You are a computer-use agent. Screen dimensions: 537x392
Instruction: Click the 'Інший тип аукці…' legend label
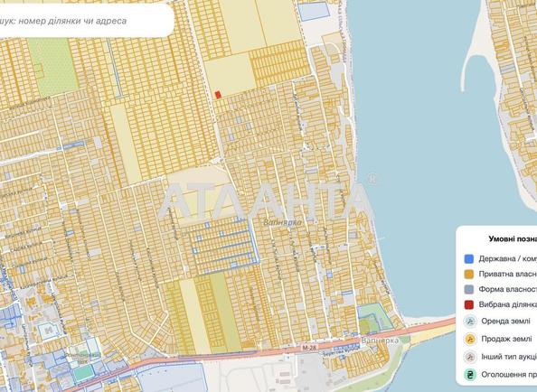[x=509, y=357]
